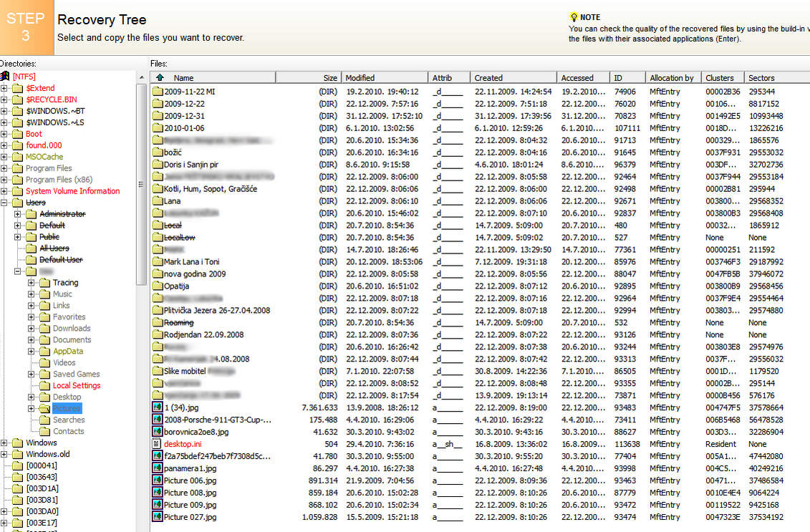Image resolution: width=810 pixels, height=532 pixels.
Task: Click the desktop.ini file icon
Action: [x=158, y=444]
